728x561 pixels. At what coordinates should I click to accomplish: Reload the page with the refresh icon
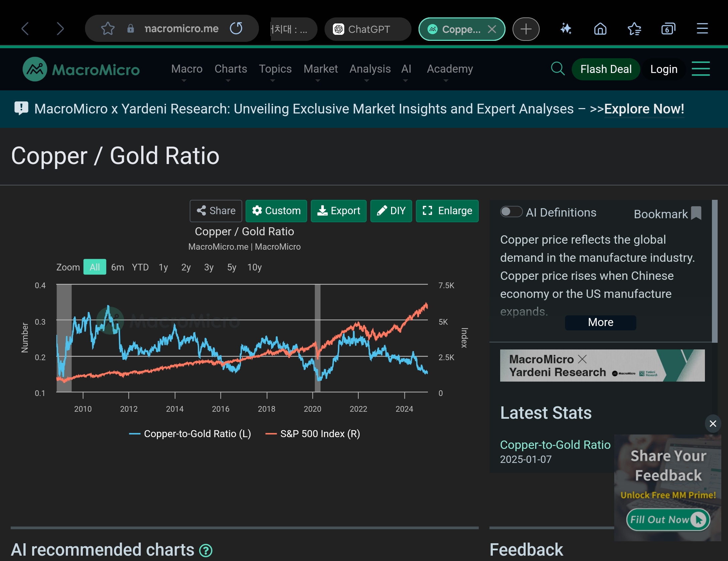point(236,28)
